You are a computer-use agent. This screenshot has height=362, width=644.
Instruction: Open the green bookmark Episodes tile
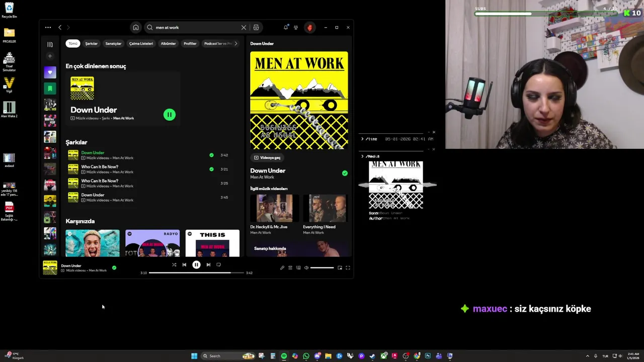click(x=50, y=88)
